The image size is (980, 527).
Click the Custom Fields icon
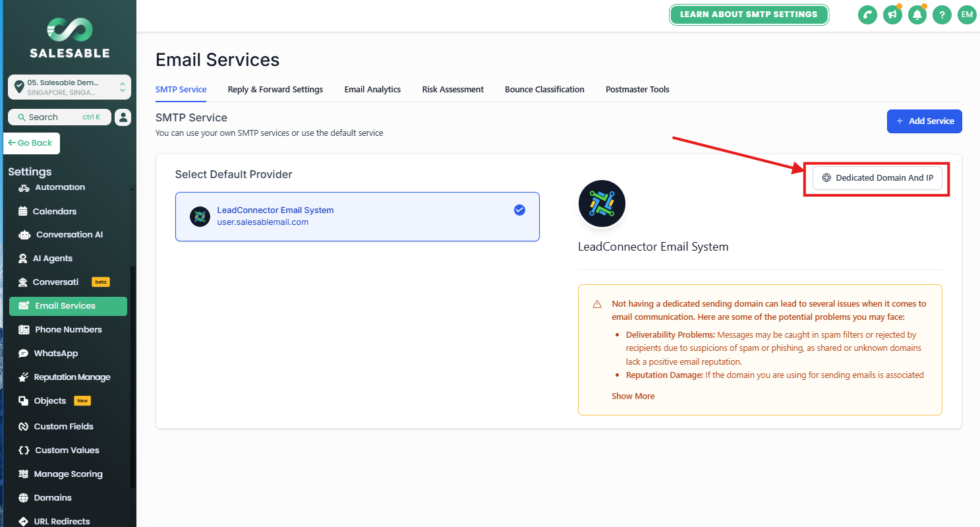pos(24,427)
